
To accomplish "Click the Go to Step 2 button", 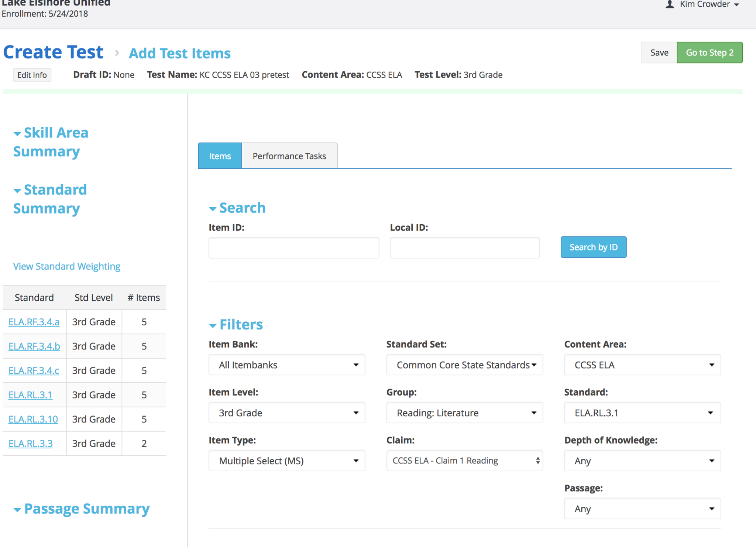I will [709, 52].
